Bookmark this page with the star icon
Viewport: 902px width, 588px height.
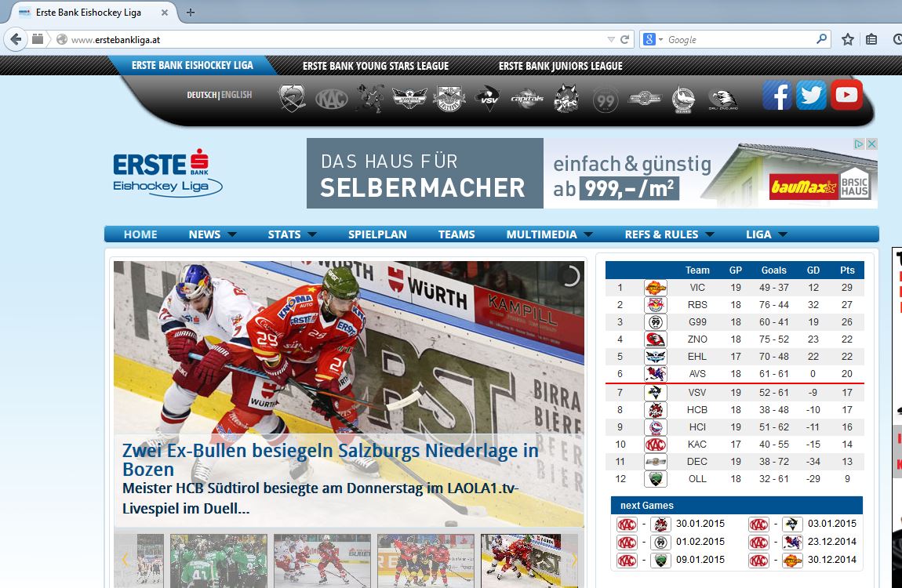[x=847, y=39]
